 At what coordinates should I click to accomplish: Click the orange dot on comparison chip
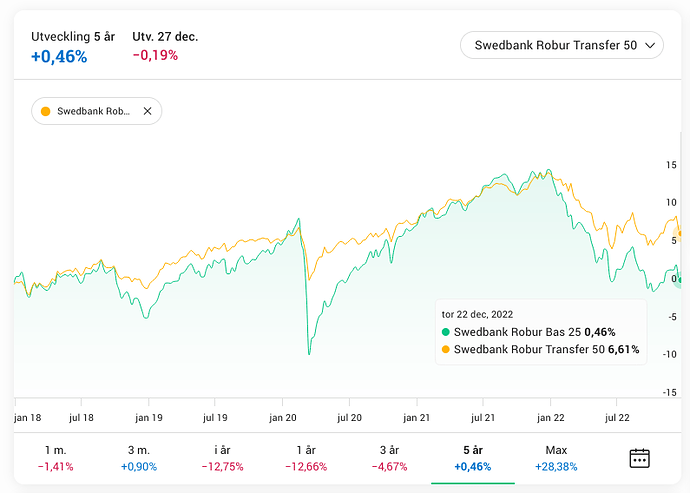tap(46, 111)
